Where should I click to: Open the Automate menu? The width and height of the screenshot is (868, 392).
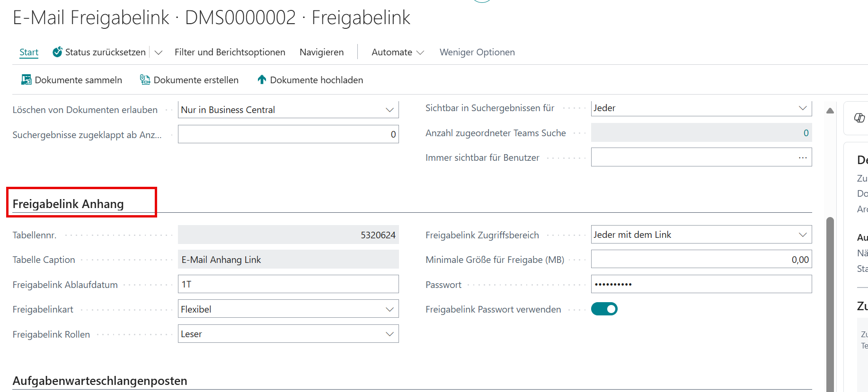click(x=398, y=52)
